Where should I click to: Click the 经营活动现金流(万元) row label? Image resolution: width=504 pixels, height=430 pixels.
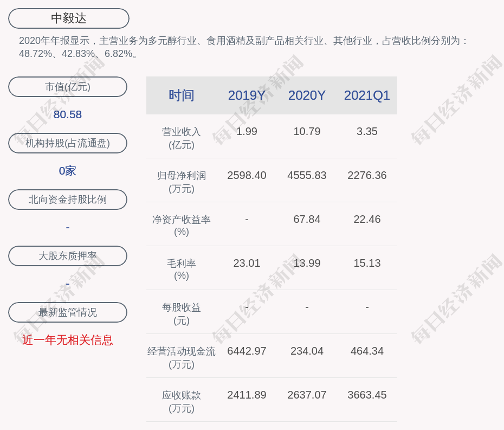click(182, 358)
